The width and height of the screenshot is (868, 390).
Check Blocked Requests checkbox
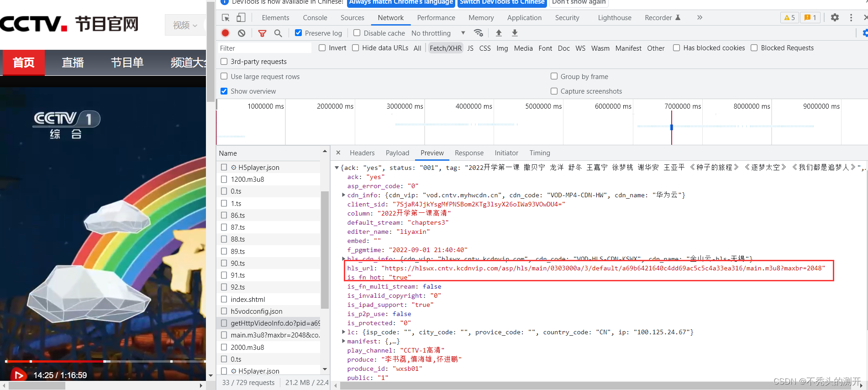[754, 47]
